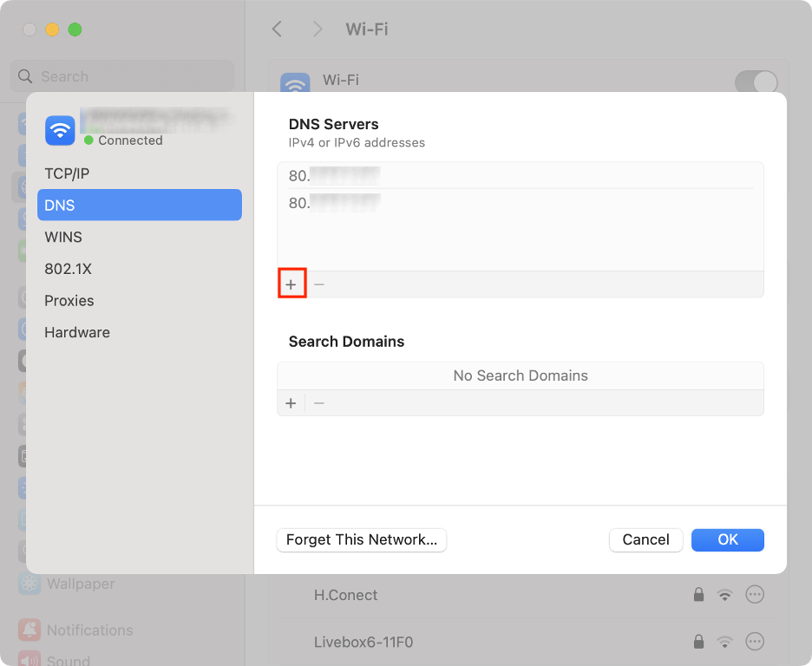Viewport: 812px width, 666px height.
Task: Click the search magnifying glass icon
Action: 25,76
